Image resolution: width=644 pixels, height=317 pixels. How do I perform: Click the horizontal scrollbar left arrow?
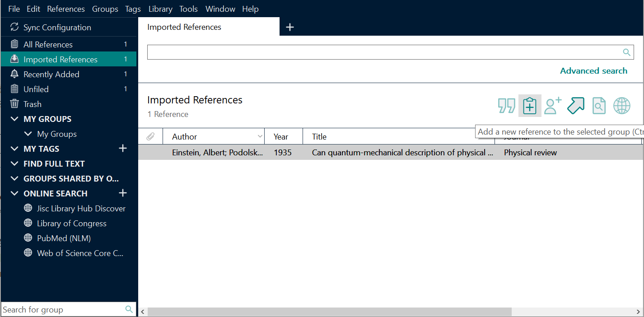(143, 312)
